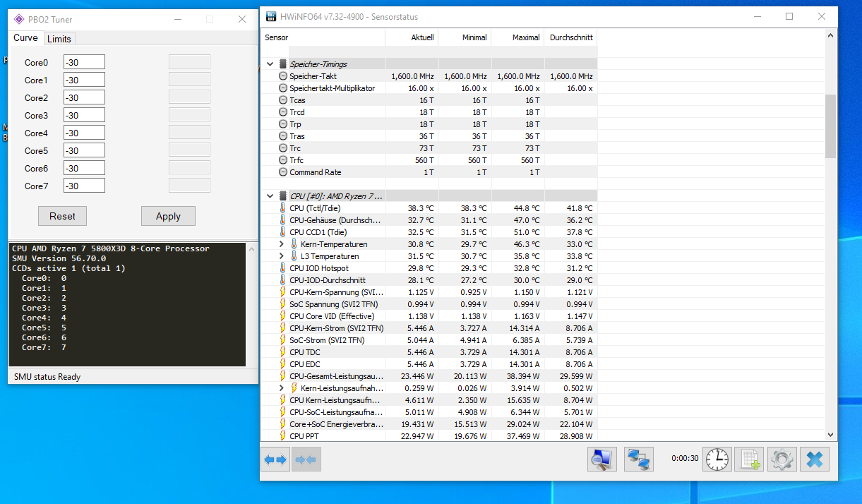Screen dimensions: 862x504
Task: Switch to the Curve tab in PBO2 Tuner
Action: (26, 38)
